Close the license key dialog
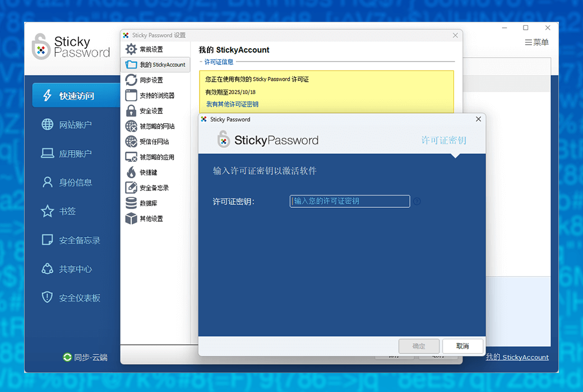Viewport: 583px width, 392px height. (479, 119)
